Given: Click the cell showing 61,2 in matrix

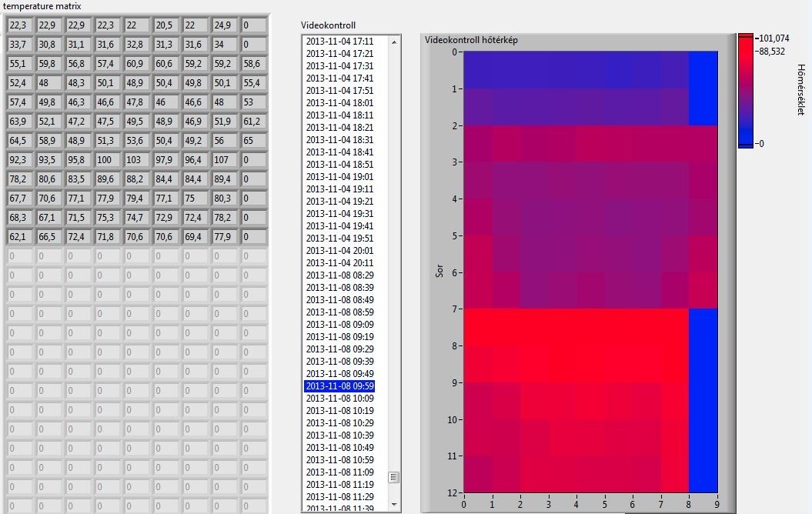Looking at the screenshot, I should click(254, 122).
